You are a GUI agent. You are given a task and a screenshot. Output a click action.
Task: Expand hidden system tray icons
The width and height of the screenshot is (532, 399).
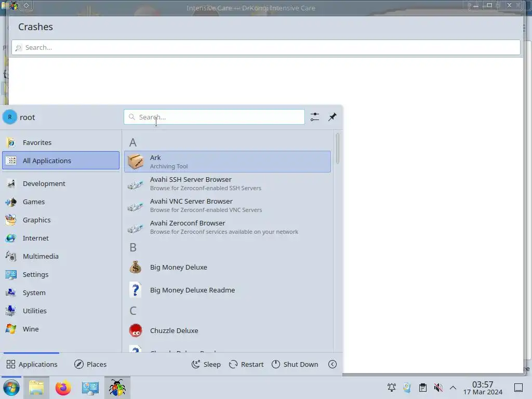453,388
